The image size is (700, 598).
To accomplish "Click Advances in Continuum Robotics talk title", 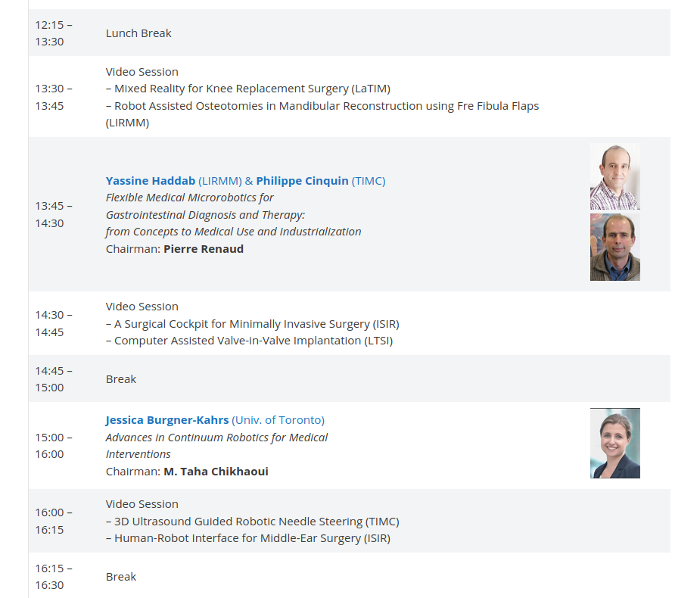I will [216, 446].
